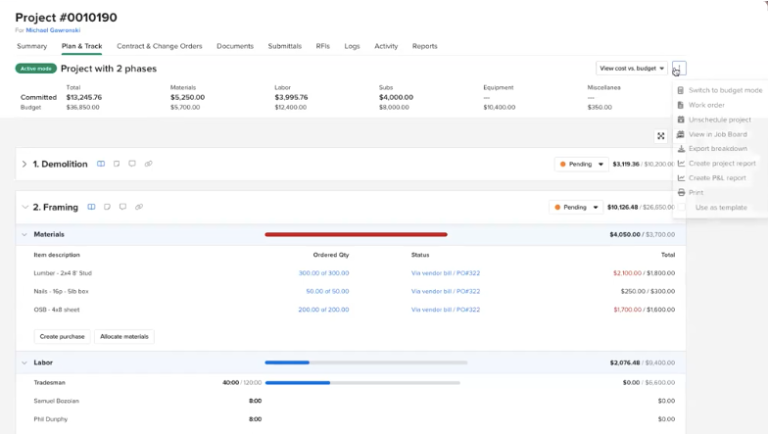The width and height of the screenshot is (768, 434).
Task: Collapse the 2. Framing phase
Action: point(24,207)
